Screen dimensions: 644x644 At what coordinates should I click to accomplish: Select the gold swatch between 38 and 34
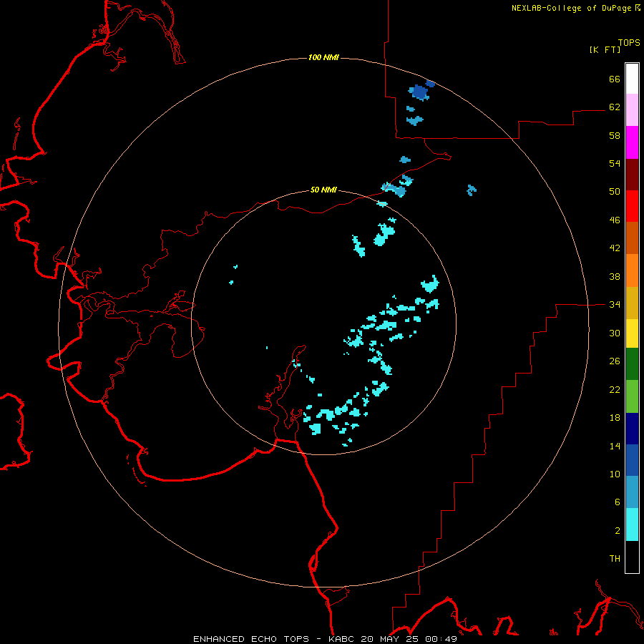632,303
